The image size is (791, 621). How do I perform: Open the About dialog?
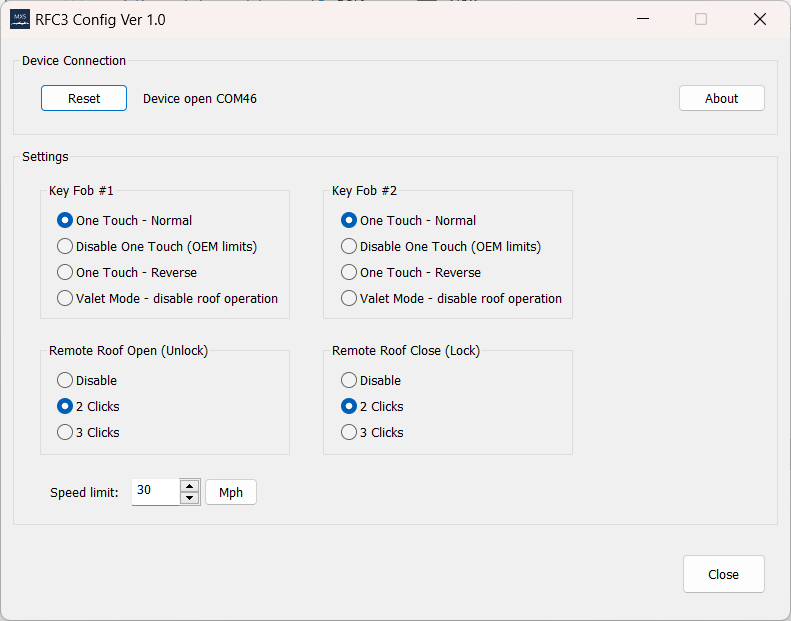click(x=721, y=98)
